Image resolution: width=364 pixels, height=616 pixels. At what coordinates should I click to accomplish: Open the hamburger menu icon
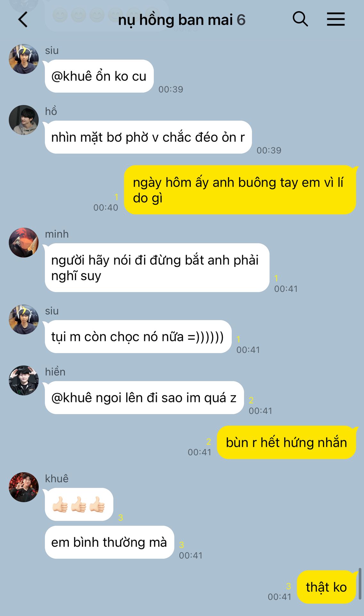(x=336, y=19)
